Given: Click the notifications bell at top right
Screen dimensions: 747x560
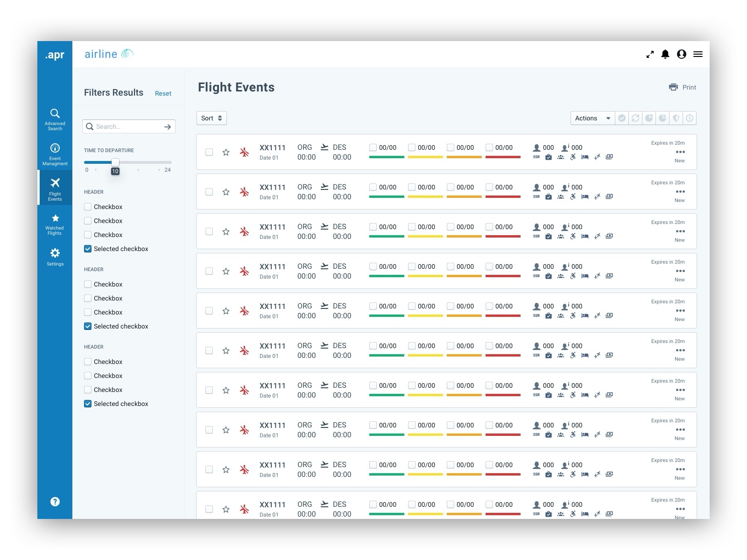Looking at the screenshot, I should point(665,55).
